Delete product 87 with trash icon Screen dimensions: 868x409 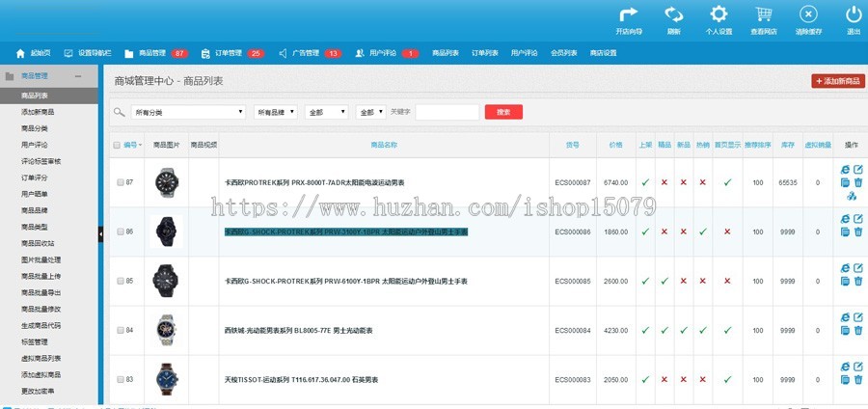pos(858,182)
